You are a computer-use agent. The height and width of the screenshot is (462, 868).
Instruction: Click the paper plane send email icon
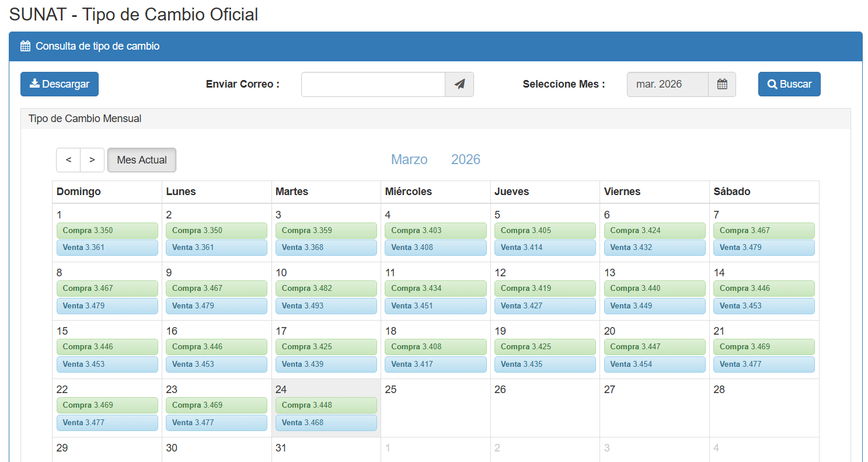(459, 84)
